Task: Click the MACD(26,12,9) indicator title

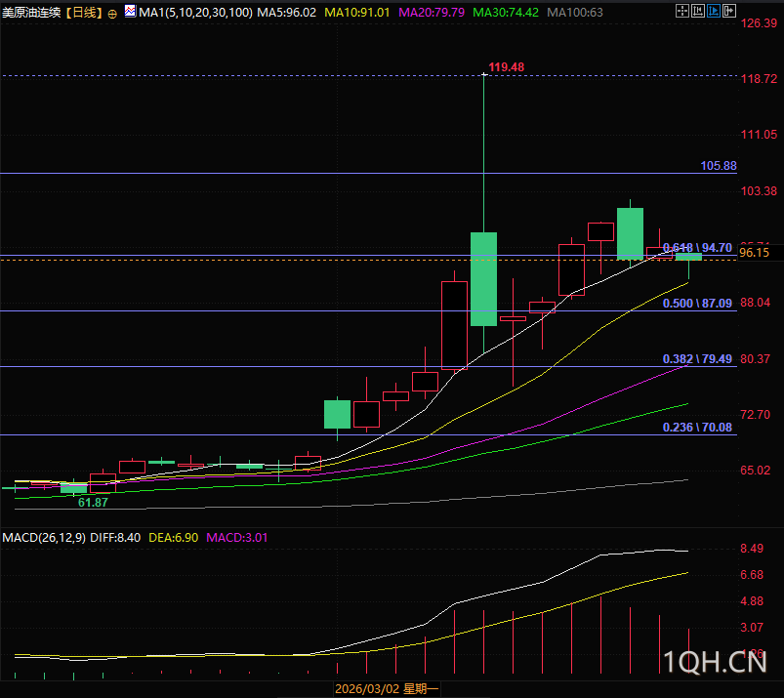Action: coord(44,538)
